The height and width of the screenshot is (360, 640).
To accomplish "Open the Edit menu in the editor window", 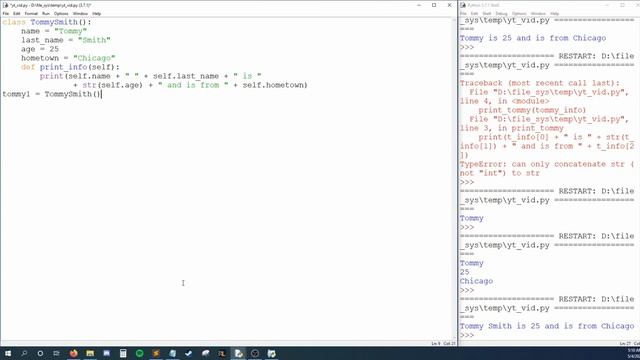I will (x=17, y=13).
